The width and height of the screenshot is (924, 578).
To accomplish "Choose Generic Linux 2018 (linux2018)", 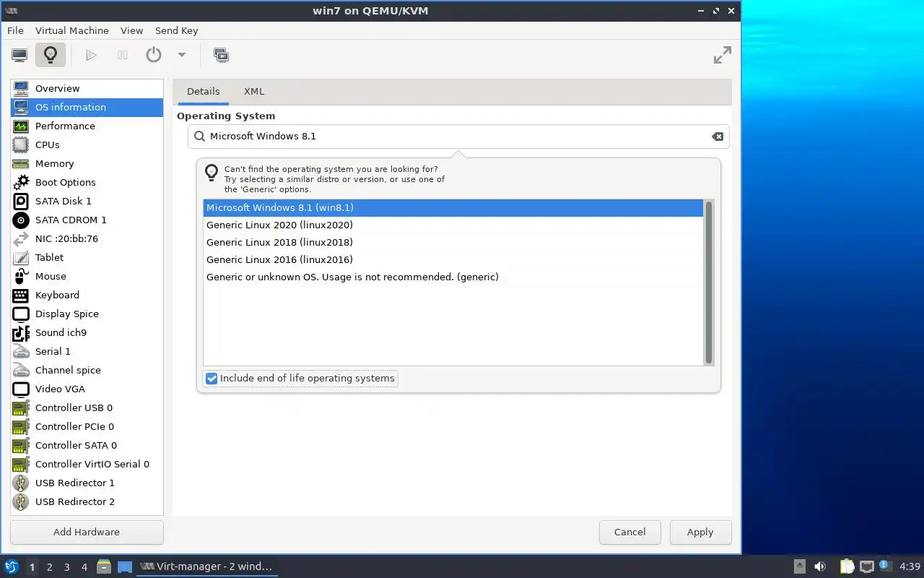I will click(x=453, y=242).
